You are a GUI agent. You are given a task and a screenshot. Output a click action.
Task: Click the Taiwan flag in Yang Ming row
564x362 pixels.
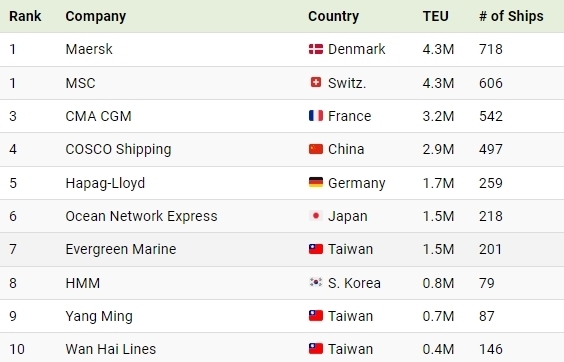(x=316, y=316)
